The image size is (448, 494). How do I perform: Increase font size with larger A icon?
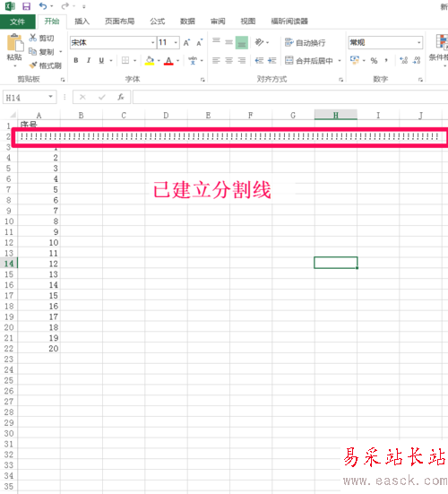tap(186, 42)
